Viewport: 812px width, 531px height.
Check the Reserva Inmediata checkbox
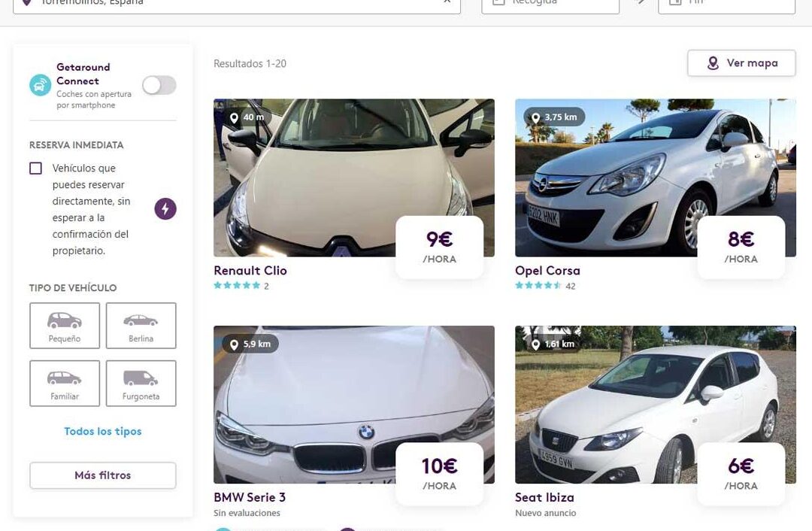(36, 168)
